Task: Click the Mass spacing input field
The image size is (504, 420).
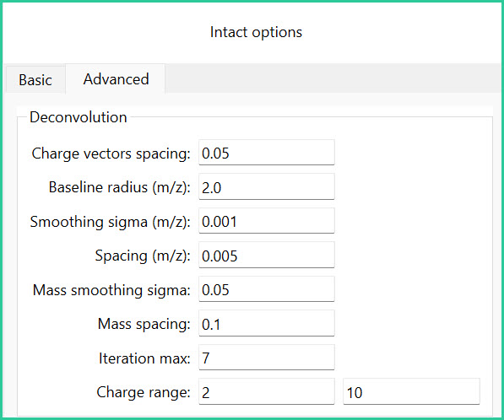Action: (267, 323)
